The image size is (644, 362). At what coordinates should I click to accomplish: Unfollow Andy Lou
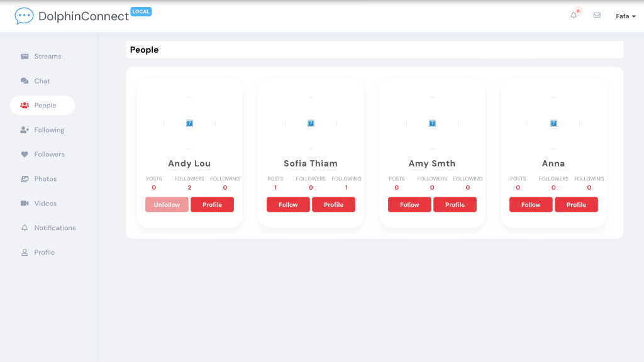167,205
